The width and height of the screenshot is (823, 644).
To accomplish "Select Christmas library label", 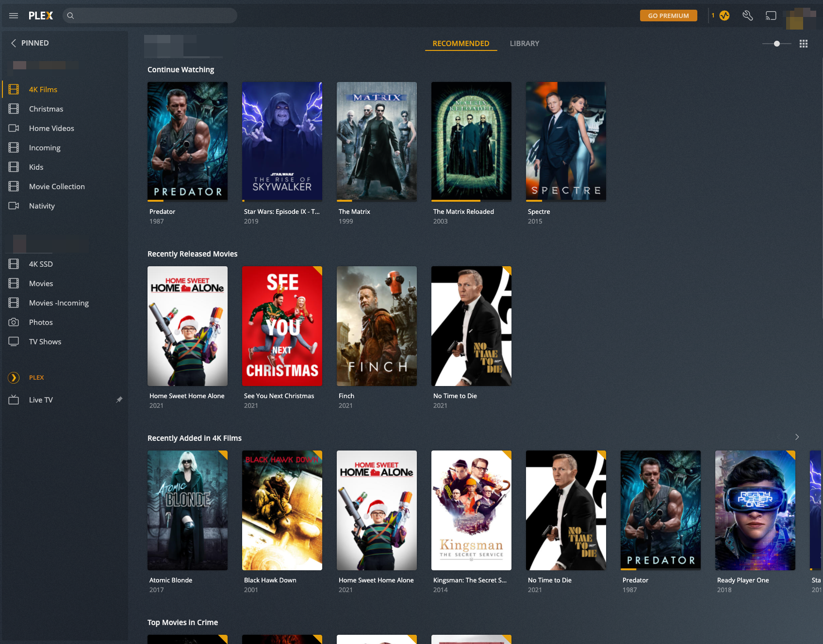I will (x=46, y=109).
